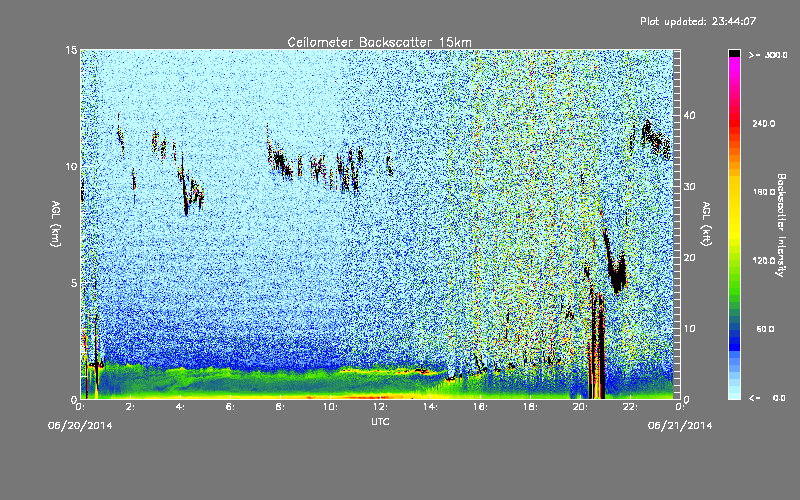Click the 120.0 colorbar label
The height and width of the screenshot is (500, 800).
coord(764,261)
